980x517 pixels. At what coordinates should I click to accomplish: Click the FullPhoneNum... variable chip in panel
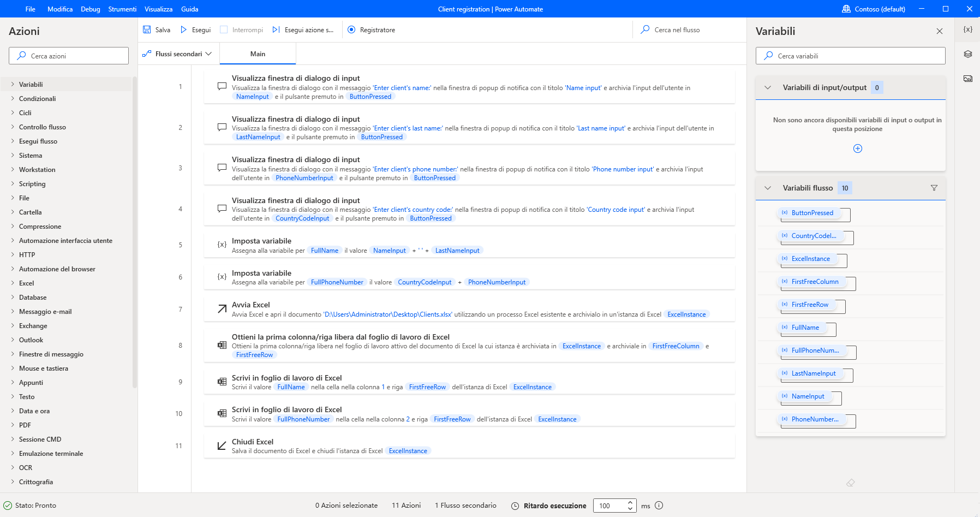tap(811, 350)
